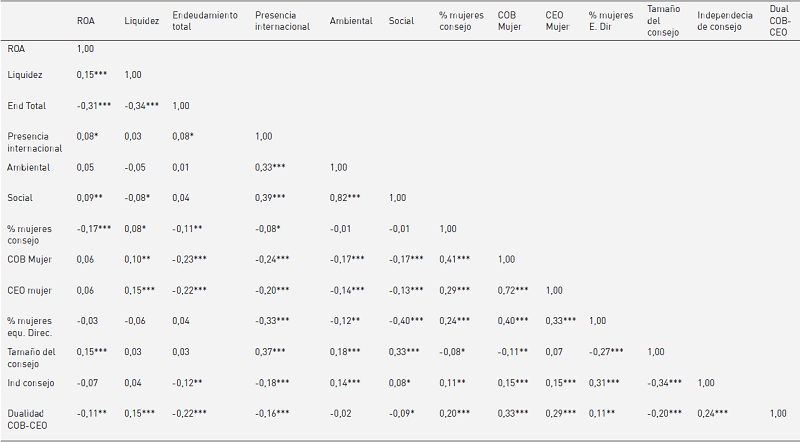Screen dimensions: 800x442
Task: Select the 0,72*** value in CEO mujer row
Action: point(515,289)
